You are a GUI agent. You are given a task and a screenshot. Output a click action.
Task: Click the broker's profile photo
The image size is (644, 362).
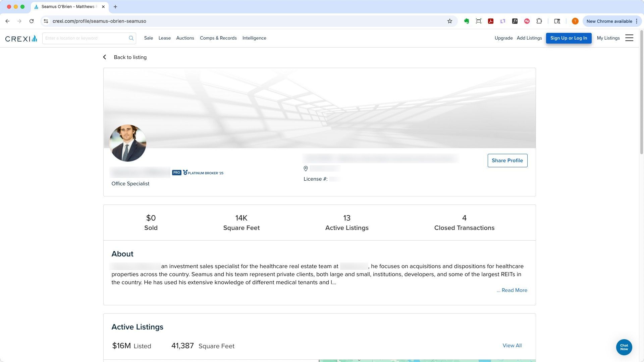128,143
